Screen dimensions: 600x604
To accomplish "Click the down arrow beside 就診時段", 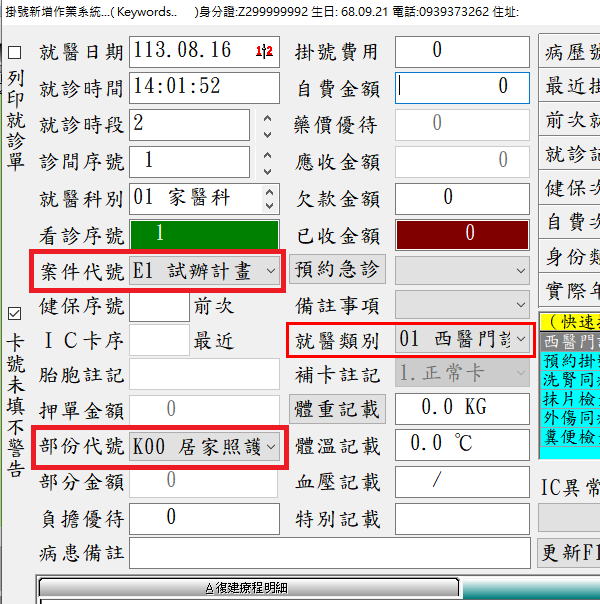I will tap(266, 133).
